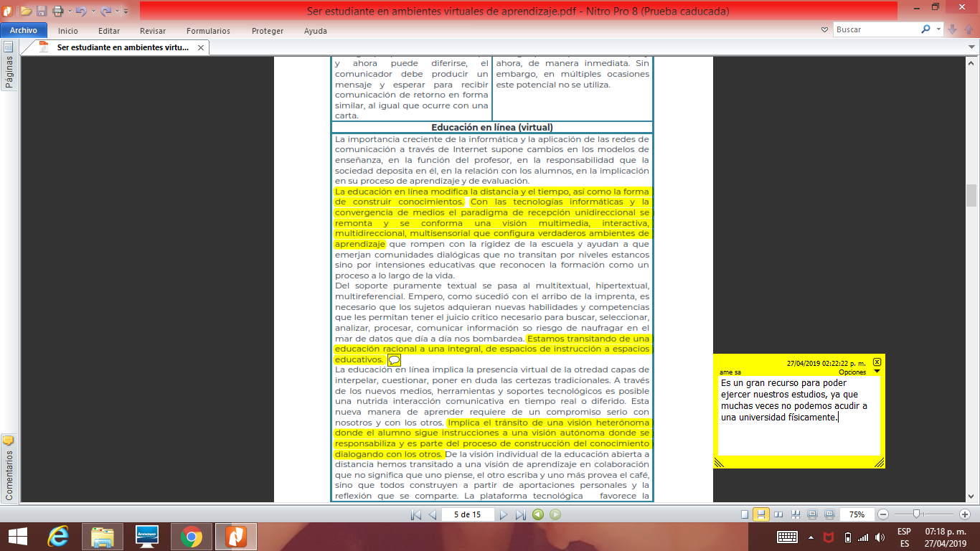Click the comment bubble icon in highlighted text
Viewport: 980px width, 551px height.
(394, 359)
